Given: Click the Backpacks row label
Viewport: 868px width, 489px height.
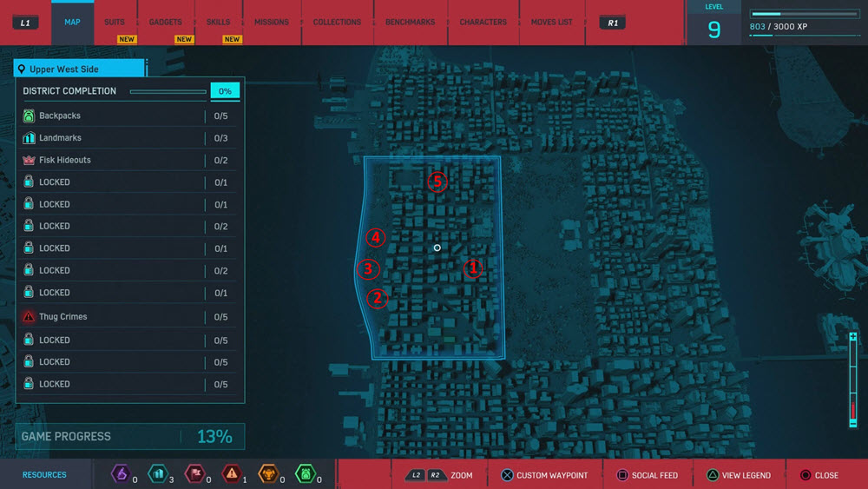Looking at the screenshot, I should pos(60,116).
